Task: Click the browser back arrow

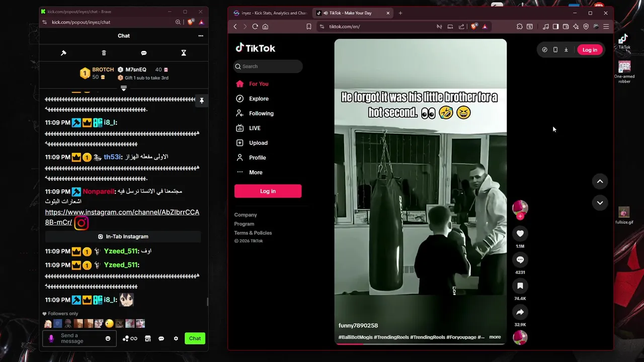Action: coord(235,27)
